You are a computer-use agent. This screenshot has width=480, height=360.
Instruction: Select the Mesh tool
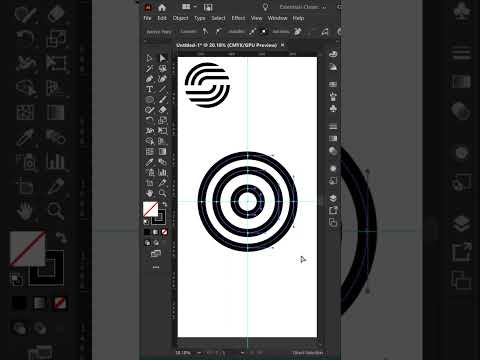(x=149, y=152)
